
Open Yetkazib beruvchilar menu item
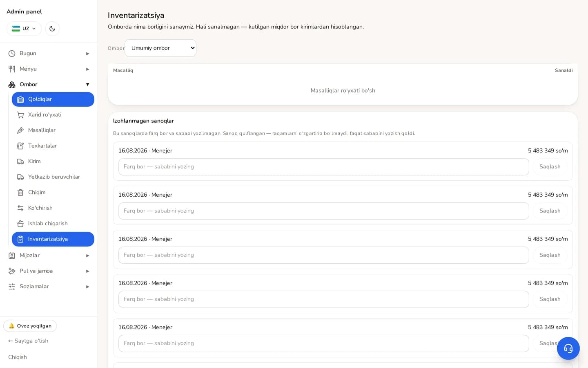tap(53, 177)
